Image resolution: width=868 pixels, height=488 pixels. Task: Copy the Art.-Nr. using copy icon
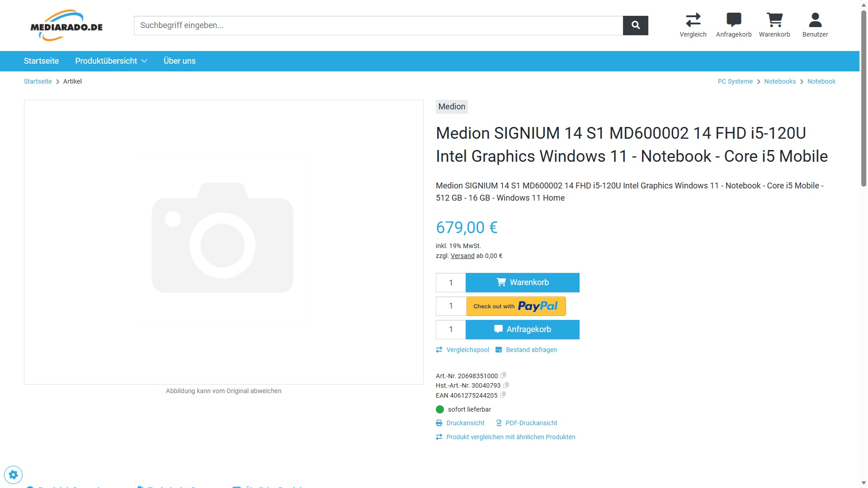point(504,375)
